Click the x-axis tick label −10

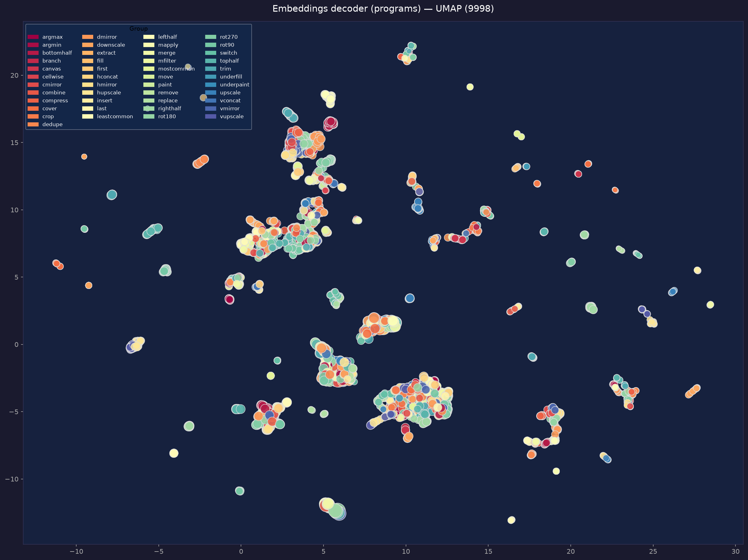[76, 552]
